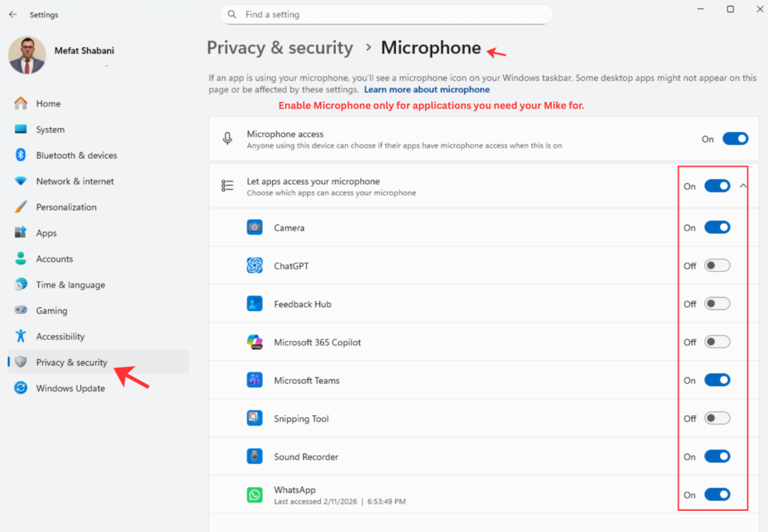
Task: Go to Bluetooth & devices settings
Action: point(76,155)
